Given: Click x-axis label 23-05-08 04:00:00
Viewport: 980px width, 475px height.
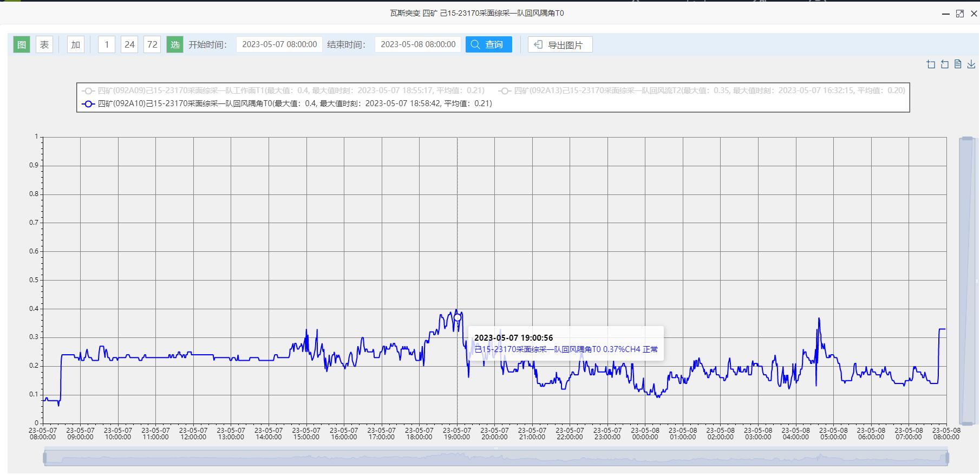Looking at the screenshot, I should click(796, 433).
